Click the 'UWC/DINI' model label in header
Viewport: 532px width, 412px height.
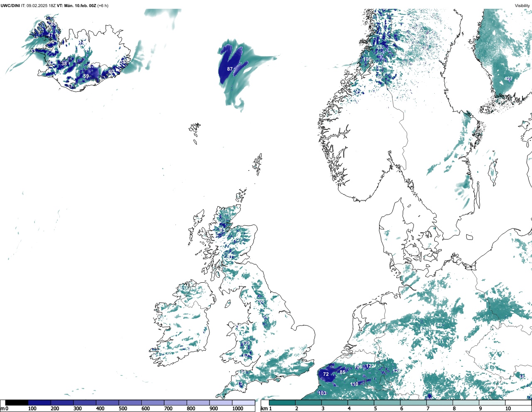pyautogui.click(x=10, y=5)
